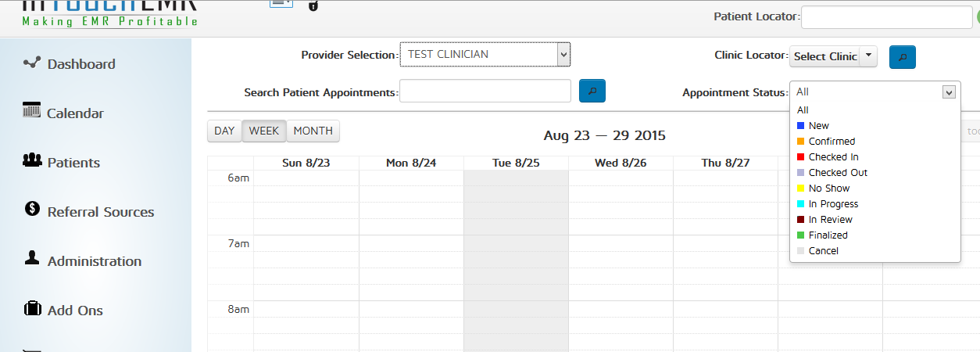Pick the Finalized status option
The width and height of the screenshot is (980, 352).
[x=828, y=235]
